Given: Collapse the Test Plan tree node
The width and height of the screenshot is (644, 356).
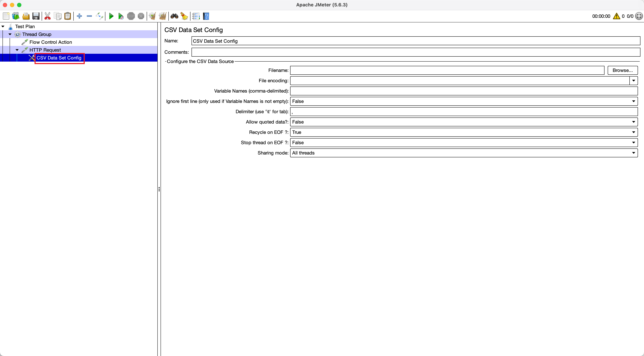Looking at the screenshot, I should click(x=3, y=26).
